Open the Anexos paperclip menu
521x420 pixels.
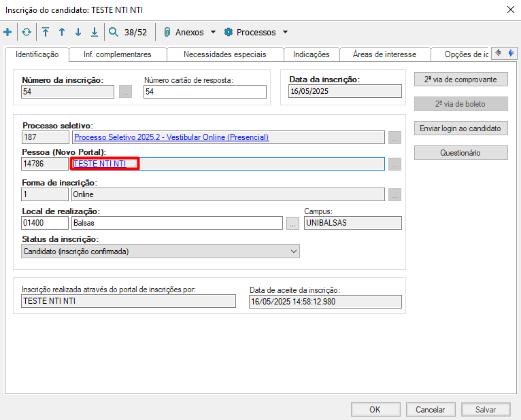pos(189,32)
